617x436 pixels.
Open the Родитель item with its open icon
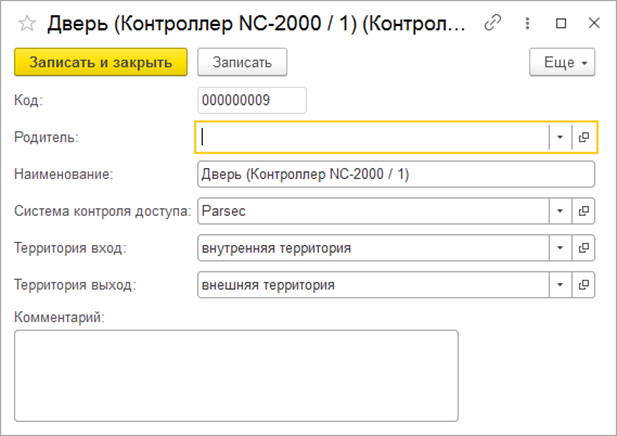(x=585, y=137)
